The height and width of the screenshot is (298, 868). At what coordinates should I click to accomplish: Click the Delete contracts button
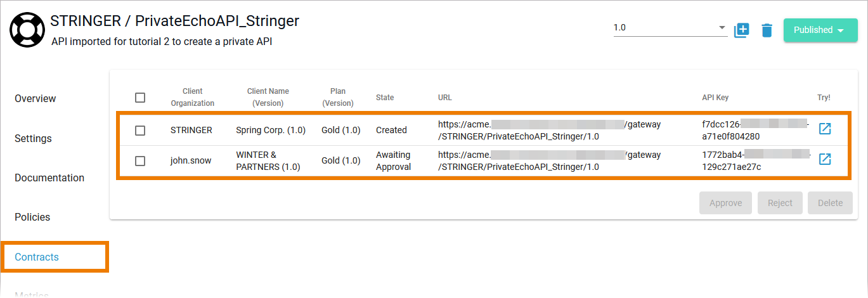pyautogui.click(x=830, y=203)
